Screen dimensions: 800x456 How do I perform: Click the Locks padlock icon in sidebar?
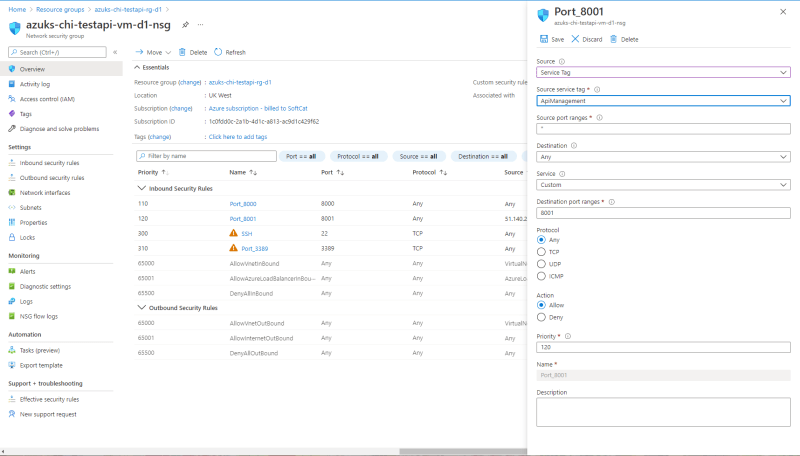pos(12,237)
